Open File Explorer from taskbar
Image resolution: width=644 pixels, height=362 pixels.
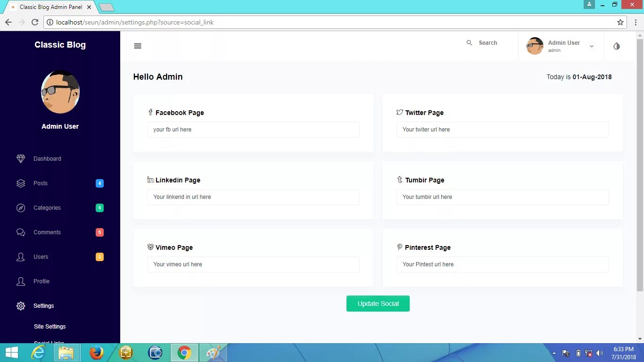pos(66,353)
